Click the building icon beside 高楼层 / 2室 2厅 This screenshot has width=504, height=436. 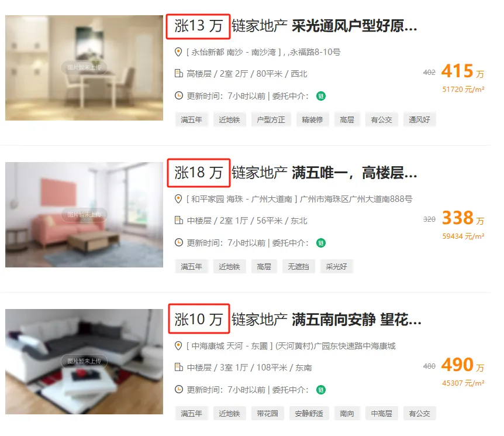point(179,74)
